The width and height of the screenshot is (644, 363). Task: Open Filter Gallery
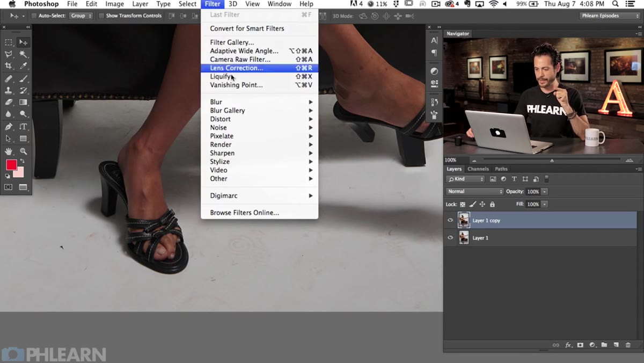pyautogui.click(x=260, y=42)
